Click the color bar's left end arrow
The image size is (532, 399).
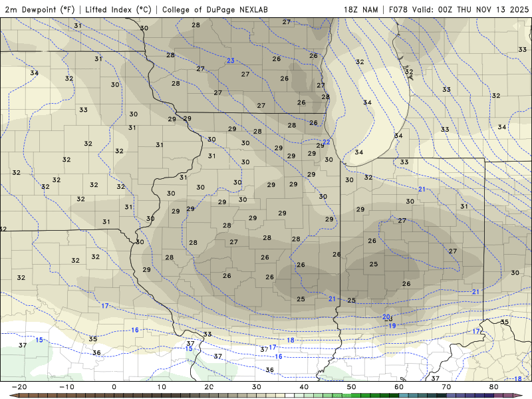14,396
